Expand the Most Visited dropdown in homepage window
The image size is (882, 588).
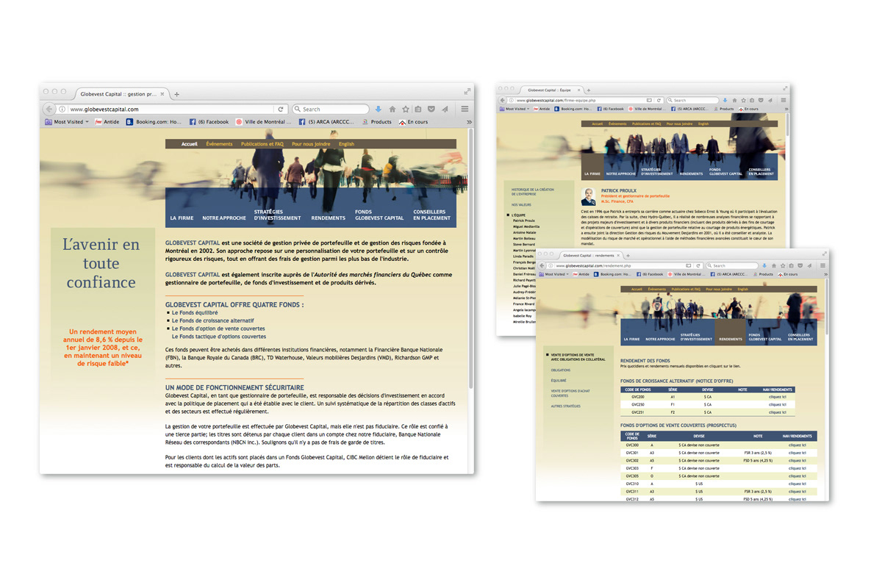pos(67,122)
